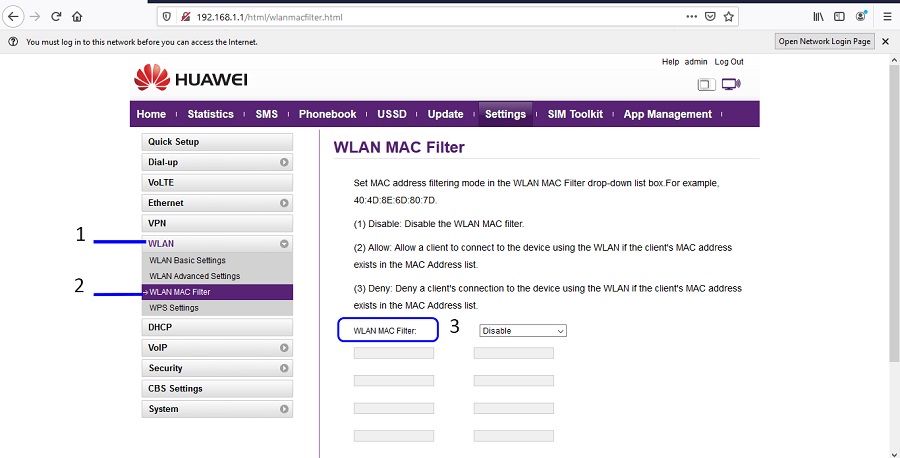The image size is (900, 458).
Task: Open the Help link
Action: pyautogui.click(x=670, y=62)
